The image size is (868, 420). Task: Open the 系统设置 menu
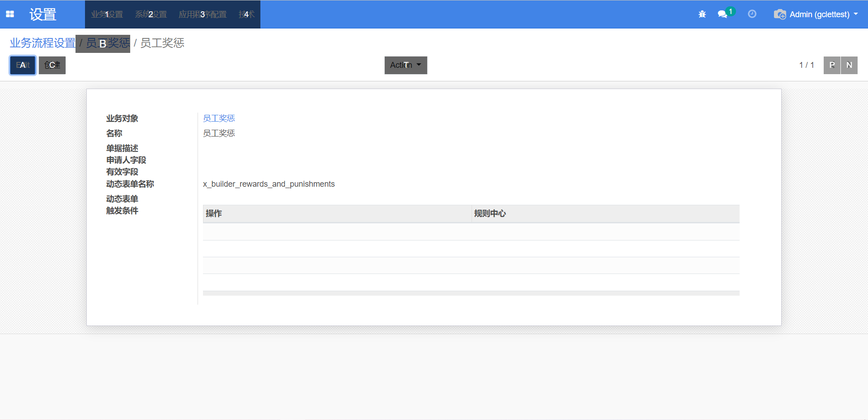coord(151,14)
